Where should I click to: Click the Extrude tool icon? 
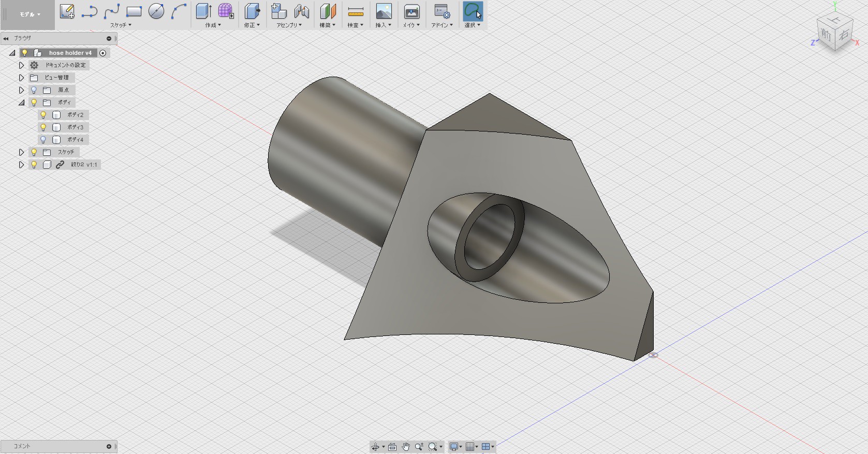click(x=204, y=11)
